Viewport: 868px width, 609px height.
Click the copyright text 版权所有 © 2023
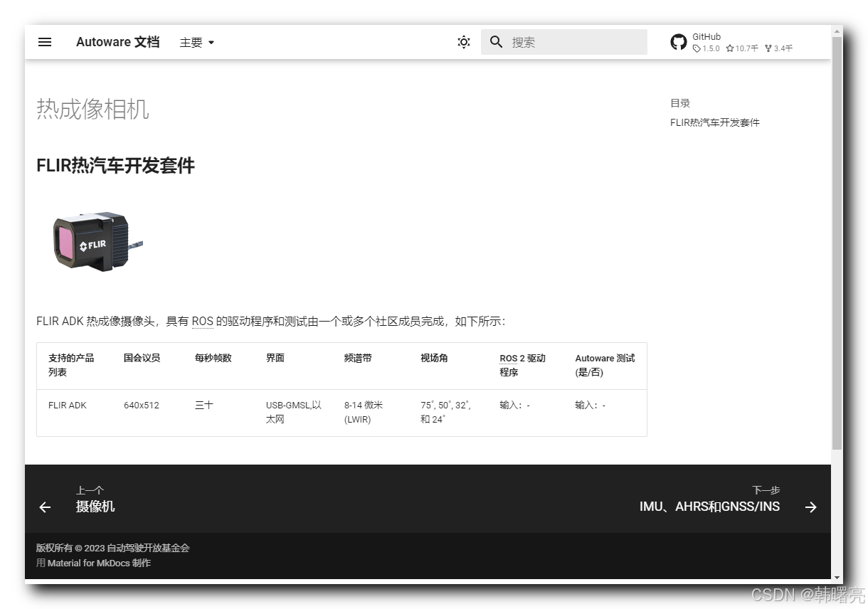(x=70, y=548)
